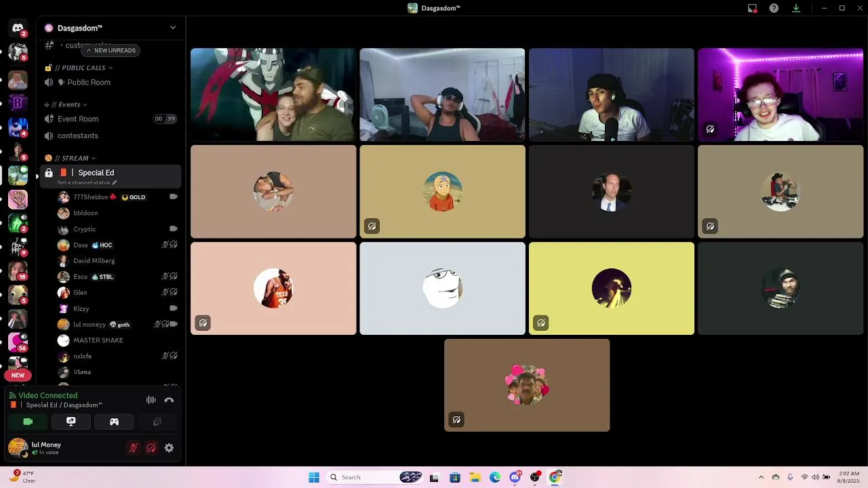This screenshot has height=488, width=868.
Task: Open the Help question mark icon
Action: 774,8
